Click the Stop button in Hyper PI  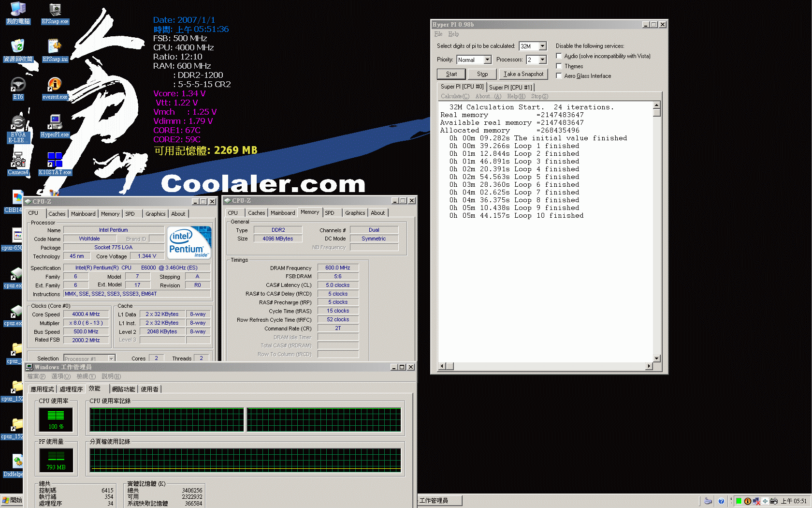pos(482,74)
